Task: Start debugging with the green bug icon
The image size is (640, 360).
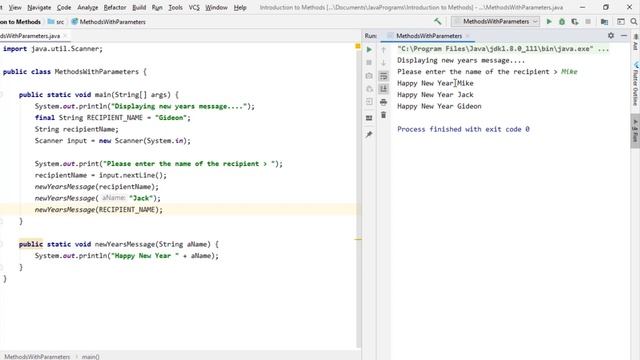Action: [x=562, y=22]
